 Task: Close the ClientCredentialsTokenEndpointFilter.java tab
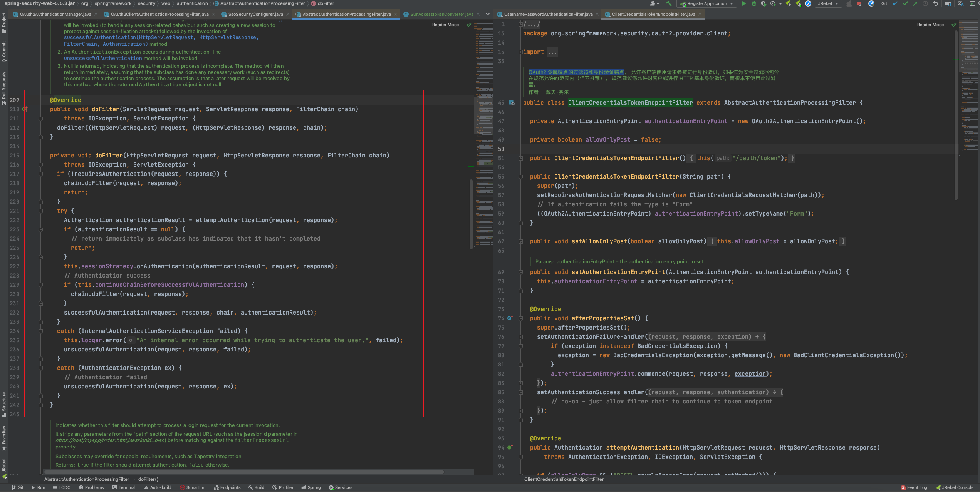click(x=700, y=14)
